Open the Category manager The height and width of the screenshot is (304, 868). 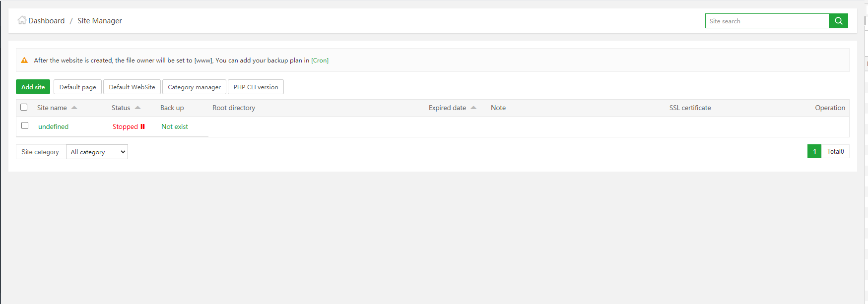coord(194,87)
